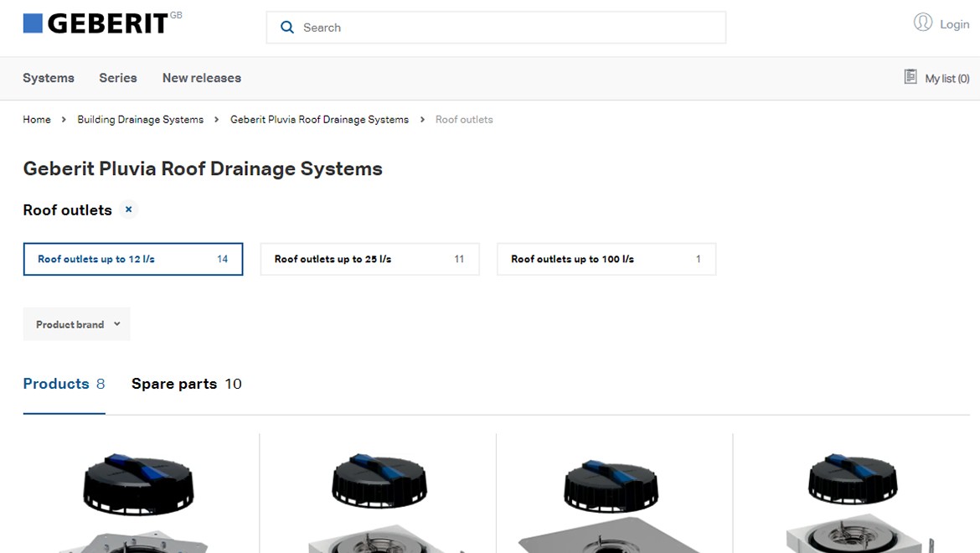Click the My list document icon
This screenshot has width=980, height=553.
pos(910,77)
